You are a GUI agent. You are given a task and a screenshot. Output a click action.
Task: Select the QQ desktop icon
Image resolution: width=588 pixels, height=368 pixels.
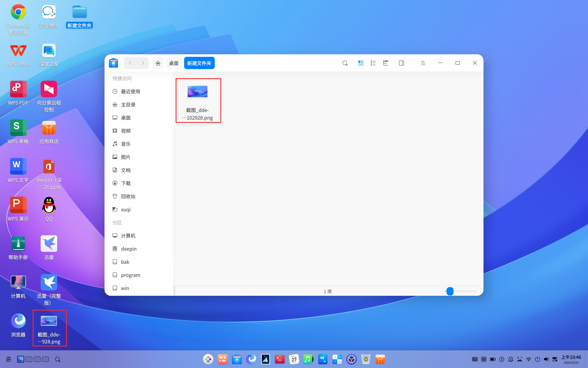point(49,209)
